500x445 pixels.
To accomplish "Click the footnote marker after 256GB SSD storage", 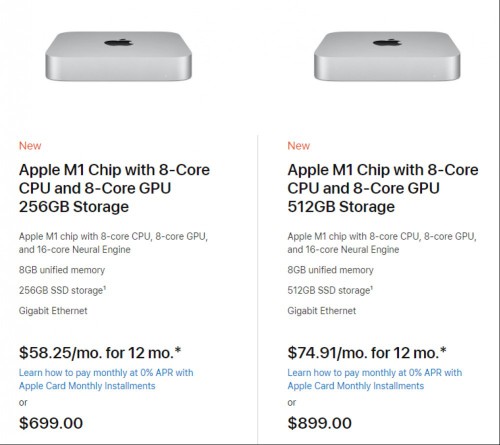I will click(104, 287).
